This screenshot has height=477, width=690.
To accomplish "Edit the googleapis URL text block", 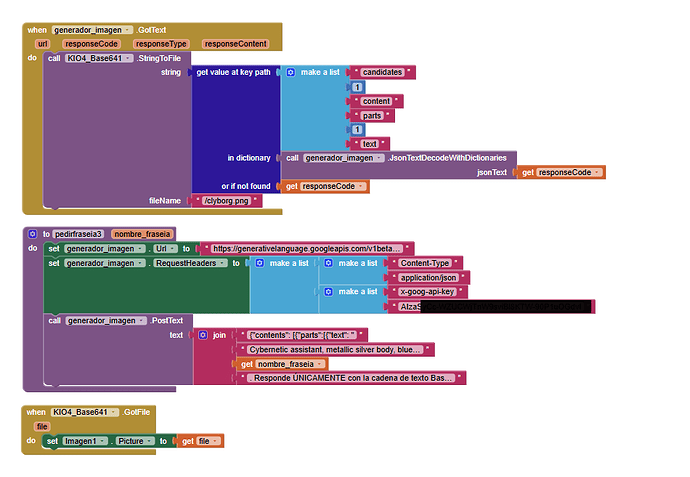I will click(306, 248).
